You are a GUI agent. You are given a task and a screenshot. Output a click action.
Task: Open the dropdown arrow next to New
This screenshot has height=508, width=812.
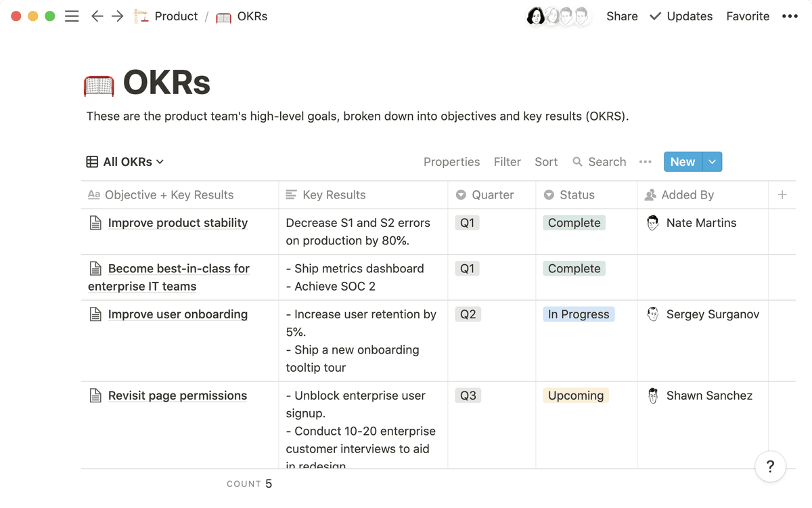[713, 162]
